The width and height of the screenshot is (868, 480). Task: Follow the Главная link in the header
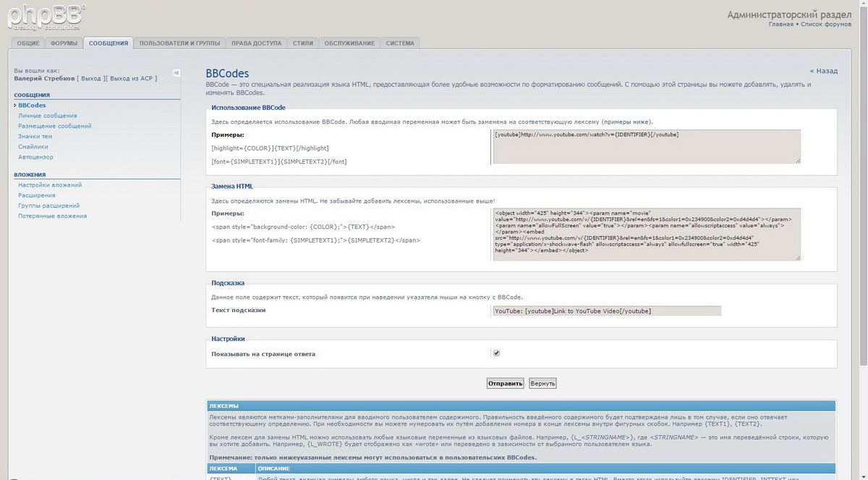tap(781, 25)
